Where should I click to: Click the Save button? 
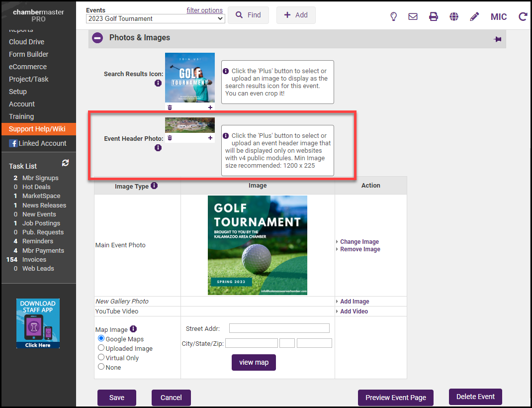coord(117,398)
